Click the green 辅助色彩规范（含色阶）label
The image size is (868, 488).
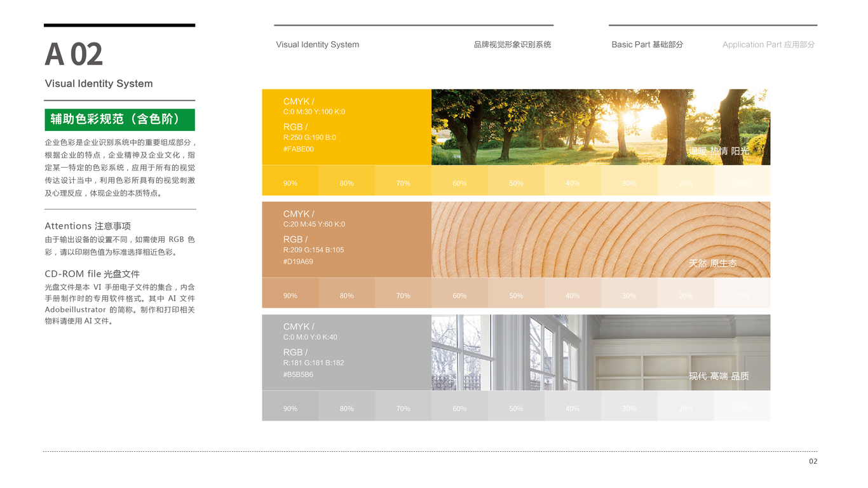[x=119, y=119]
